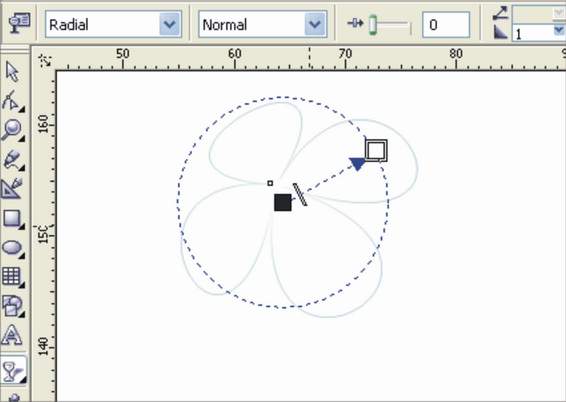This screenshot has width=566, height=402.
Task: Click the transparency midpoint icon
Action: pyautogui.click(x=356, y=23)
